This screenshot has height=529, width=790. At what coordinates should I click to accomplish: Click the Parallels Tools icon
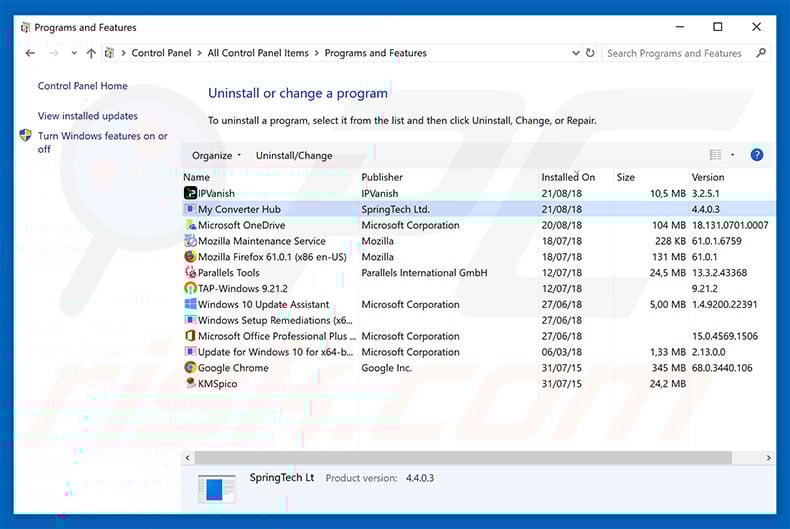(x=190, y=272)
